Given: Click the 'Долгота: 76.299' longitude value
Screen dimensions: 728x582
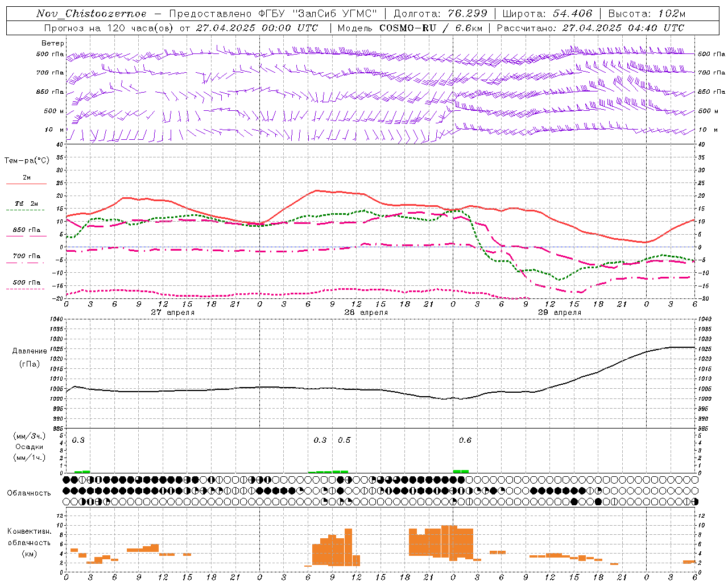Looking at the screenshot, I should click(440, 14).
